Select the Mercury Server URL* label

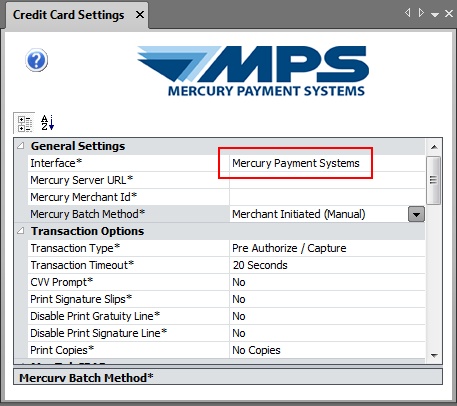click(82, 180)
